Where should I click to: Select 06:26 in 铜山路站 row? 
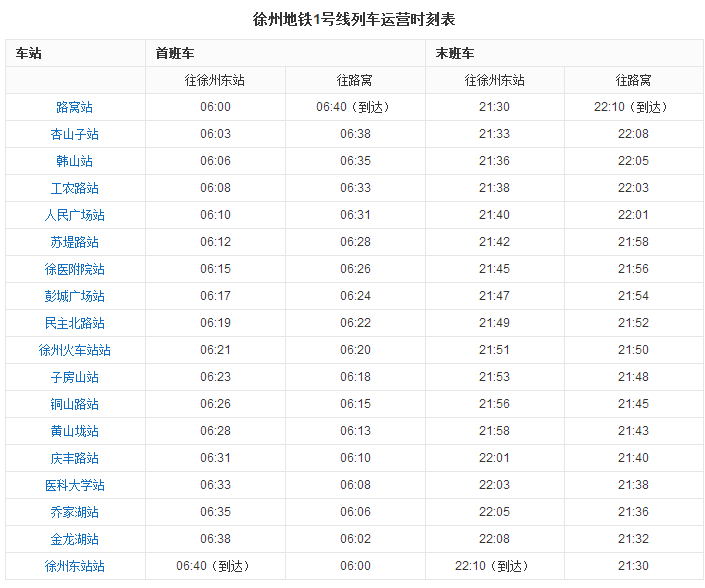pyautogui.click(x=215, y=404)
